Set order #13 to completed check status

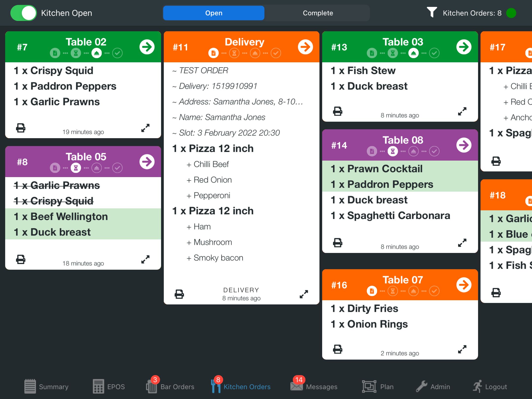pyautogui.click(x=434, y=53)
